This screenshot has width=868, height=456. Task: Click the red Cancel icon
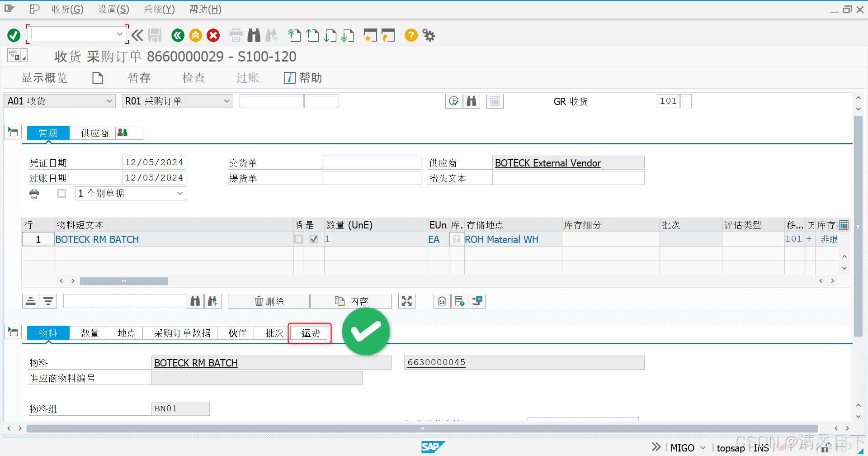click(x=213, y=35)
